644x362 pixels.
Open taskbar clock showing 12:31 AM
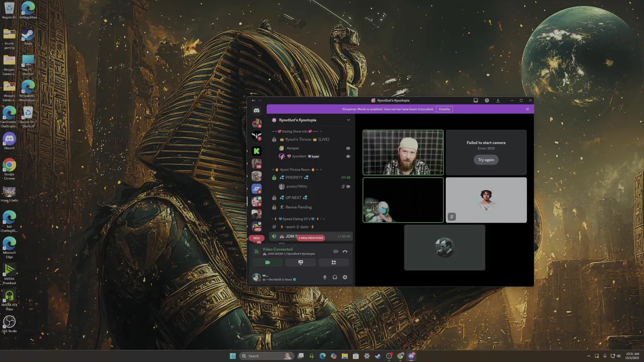click(632, 356)
